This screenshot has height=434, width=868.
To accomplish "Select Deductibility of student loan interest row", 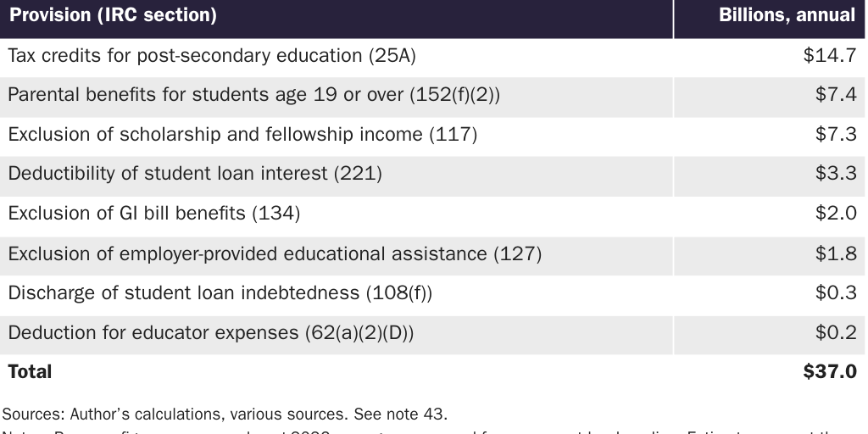I will (195, 174).
